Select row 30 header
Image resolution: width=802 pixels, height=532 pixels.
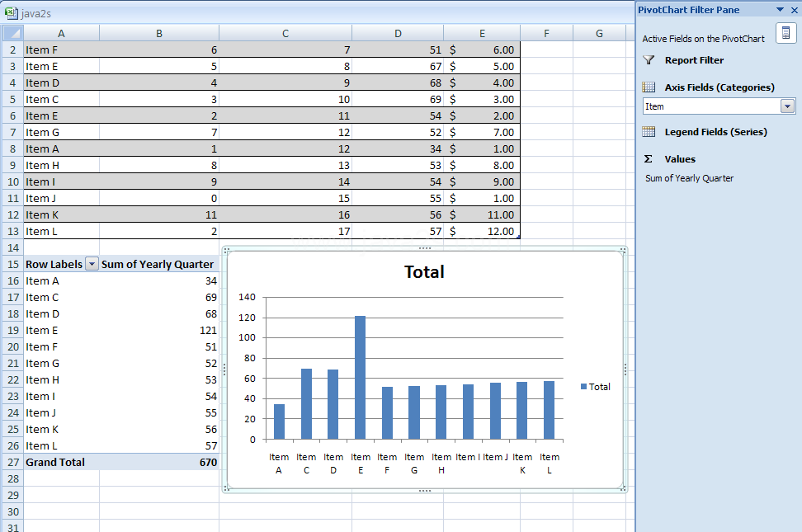click(12, 511)
